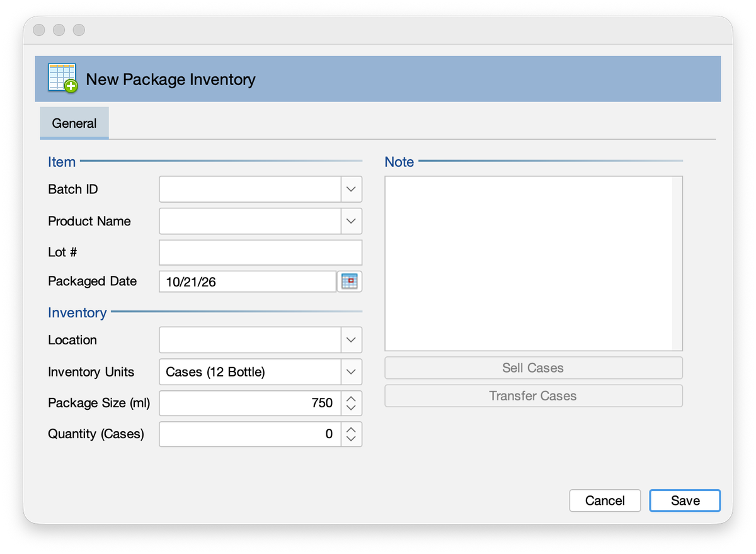Image resolution: width=756 pixels, height=554 pixels.
Task: Focus the Quantity (Cases) field
Action: tap(250, 434)
